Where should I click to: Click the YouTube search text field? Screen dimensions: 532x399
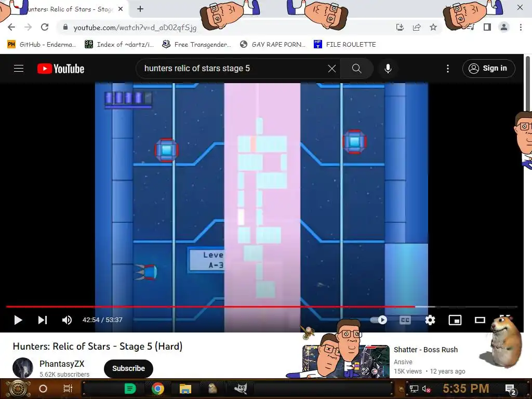click(x=234, y=69)
